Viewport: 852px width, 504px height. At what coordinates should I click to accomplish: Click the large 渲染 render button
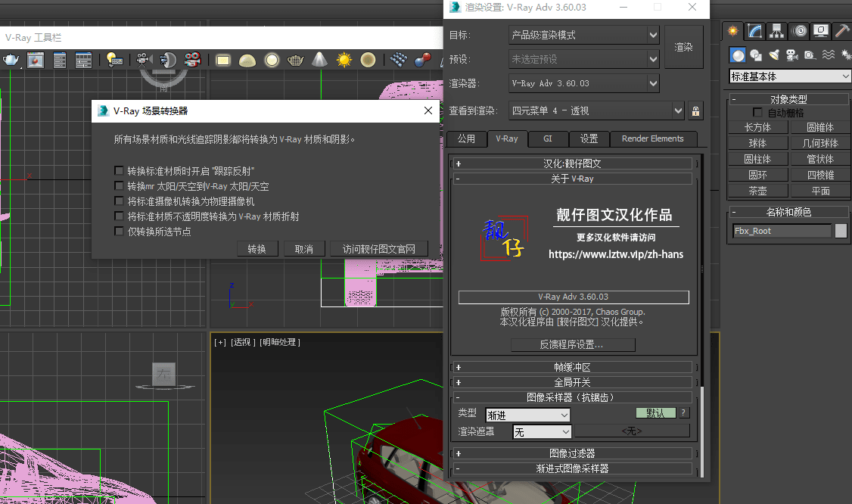pos(683,48)
